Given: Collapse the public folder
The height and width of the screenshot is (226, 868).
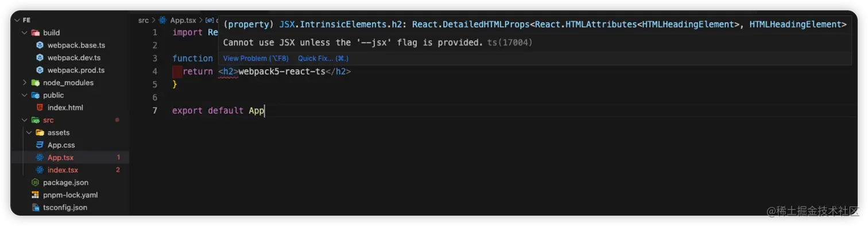Looking at the screenshot, I should click(x=24, y=95).
